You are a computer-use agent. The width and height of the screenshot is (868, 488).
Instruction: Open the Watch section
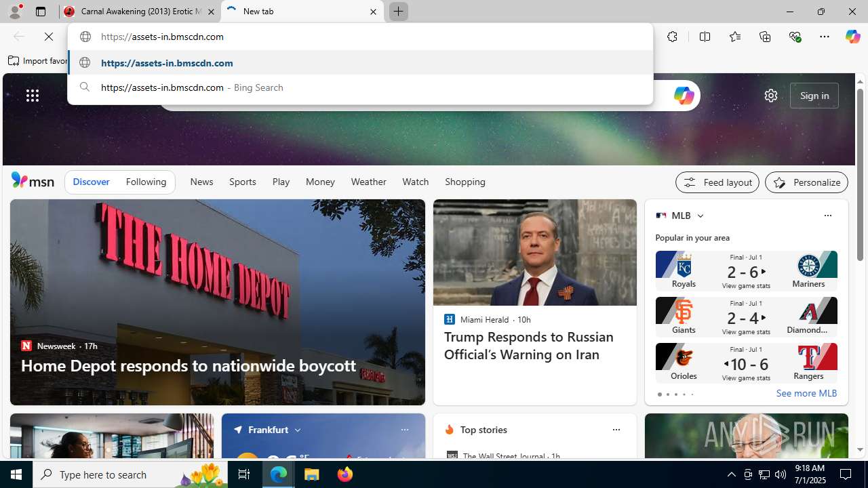(415, 182)
